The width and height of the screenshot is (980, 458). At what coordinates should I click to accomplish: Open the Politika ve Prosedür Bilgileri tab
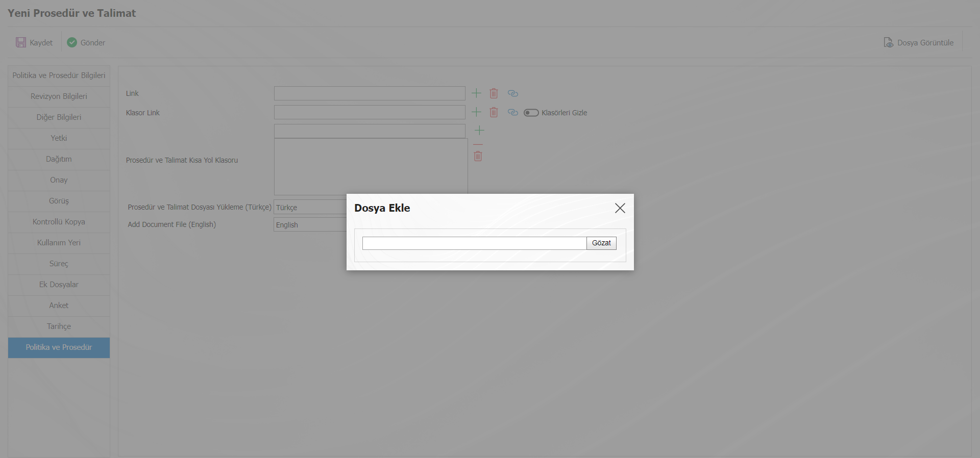pos(59,75)
